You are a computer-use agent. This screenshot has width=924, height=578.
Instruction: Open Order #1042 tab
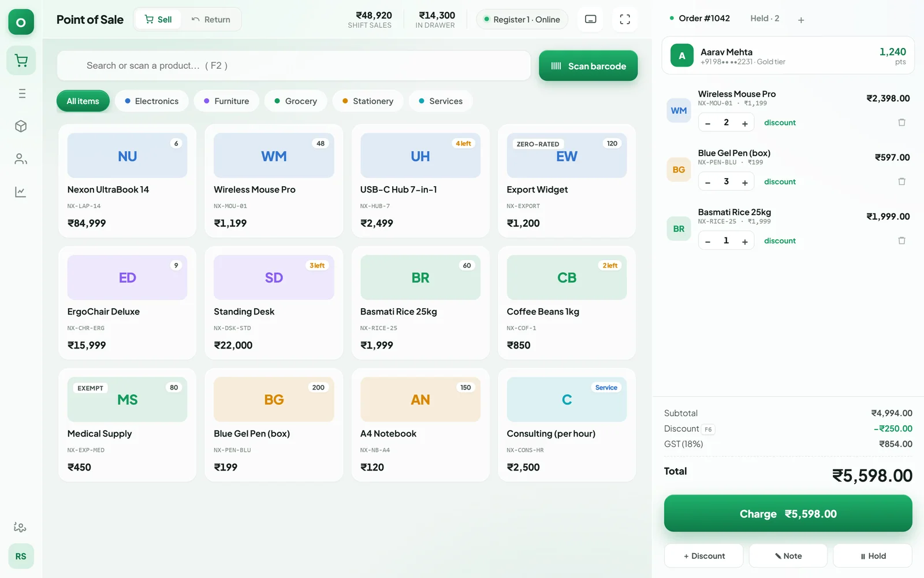tap(699, 18)
